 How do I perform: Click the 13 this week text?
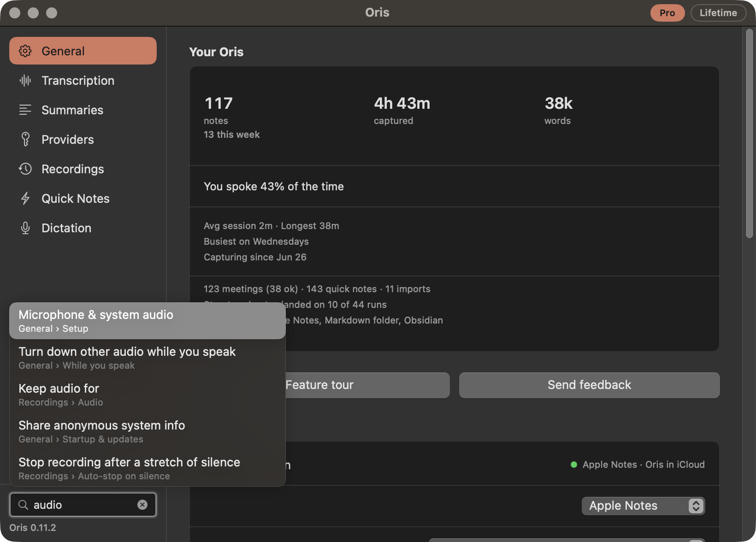(x=232, y=135)
